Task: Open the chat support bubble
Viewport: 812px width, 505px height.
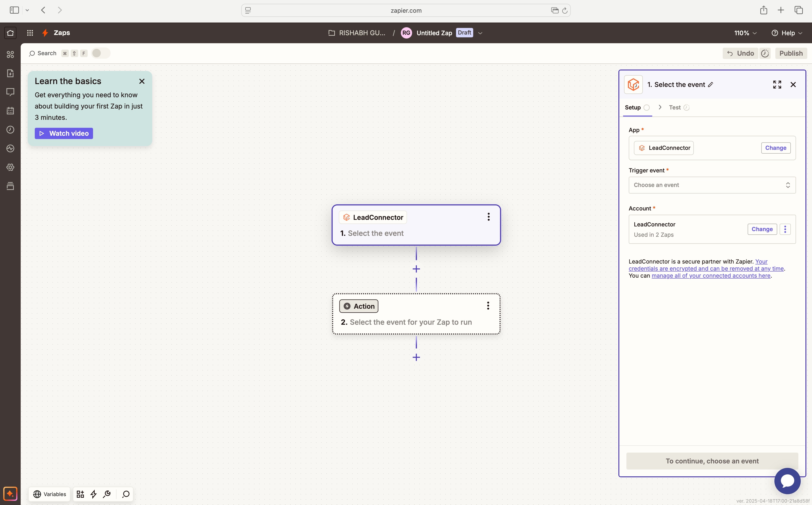Action: click(x=787, y=481)
